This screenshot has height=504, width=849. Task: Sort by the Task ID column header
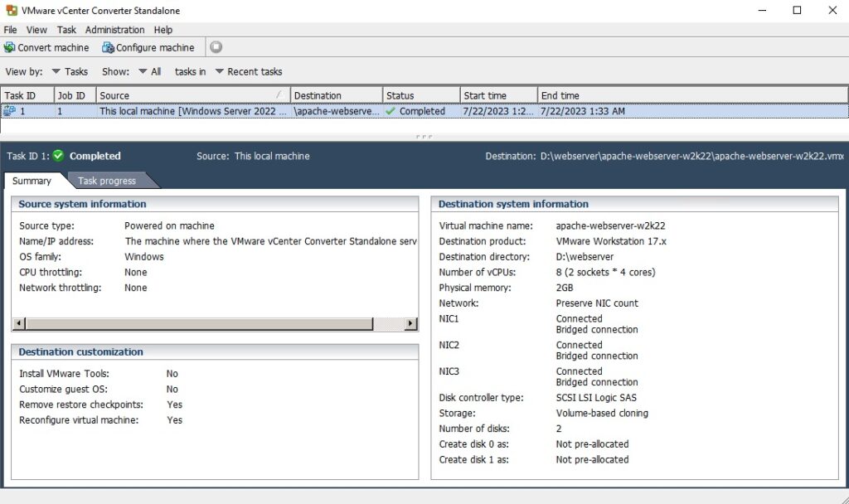pyautogui.click(x=27, y=95)
